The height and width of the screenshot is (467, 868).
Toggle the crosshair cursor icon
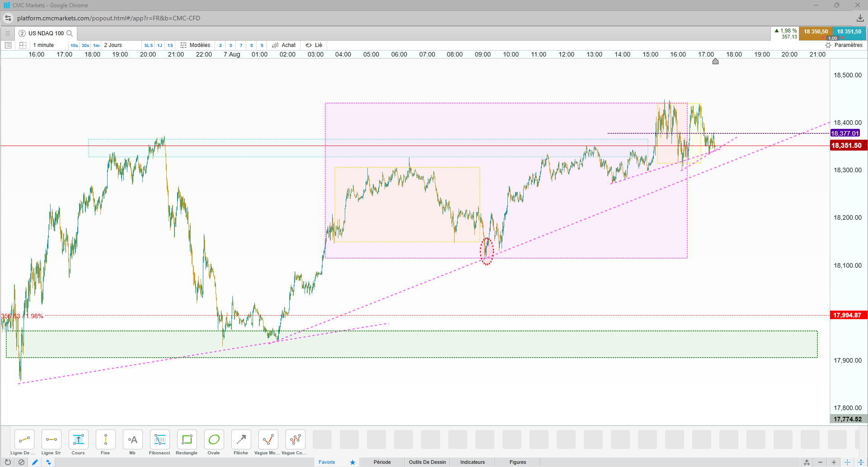coord(847,462)
